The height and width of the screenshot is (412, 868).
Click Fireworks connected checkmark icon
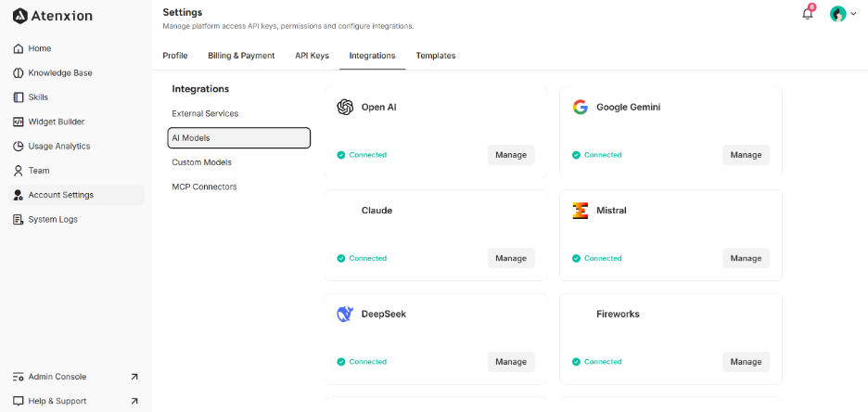click(x=576, y=362)
